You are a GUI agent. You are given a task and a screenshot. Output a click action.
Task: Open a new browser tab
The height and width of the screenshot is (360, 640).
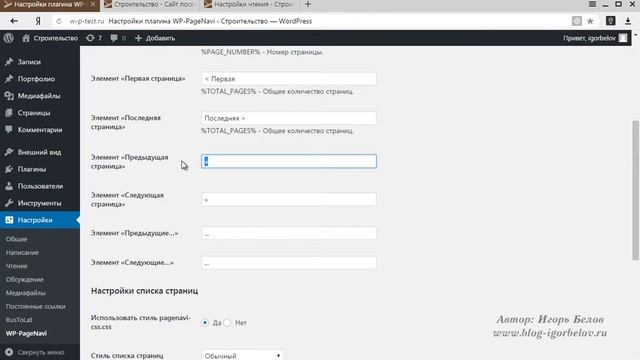[308, 4]
